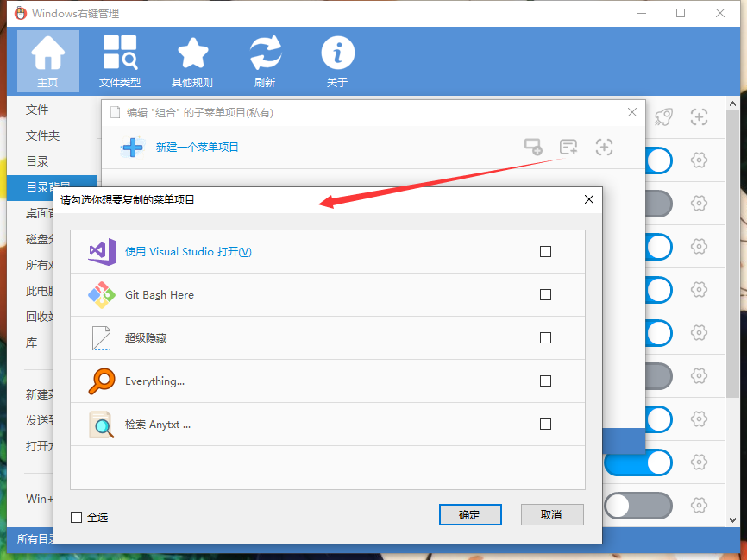Click the 检索 Anytxt search icon
This screenshot has width=747, height=560.
point(101,424)
